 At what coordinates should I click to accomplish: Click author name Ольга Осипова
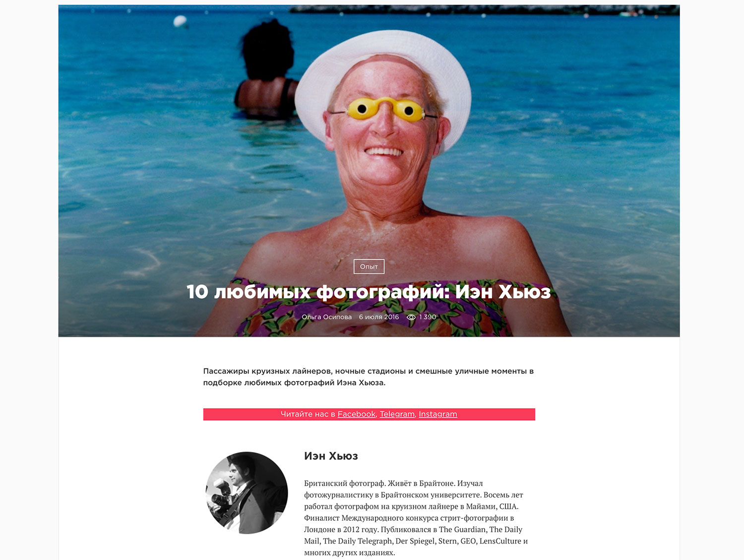pyautogui.click(x=326, y=317)
